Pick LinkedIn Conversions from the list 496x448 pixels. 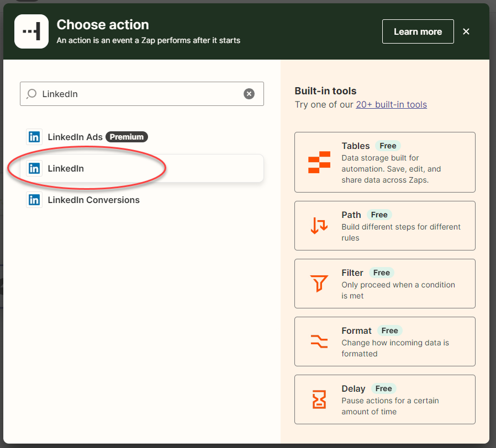(142, 200)
